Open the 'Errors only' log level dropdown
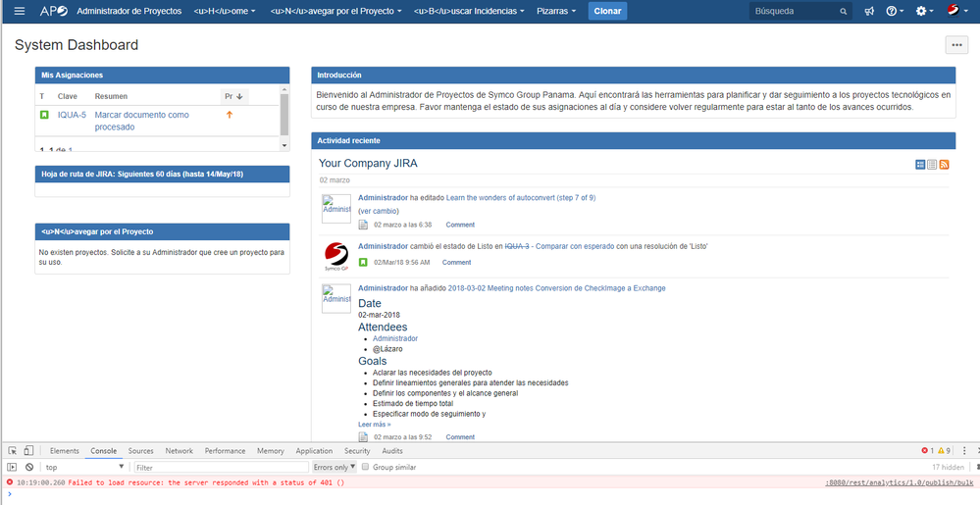 335,467
